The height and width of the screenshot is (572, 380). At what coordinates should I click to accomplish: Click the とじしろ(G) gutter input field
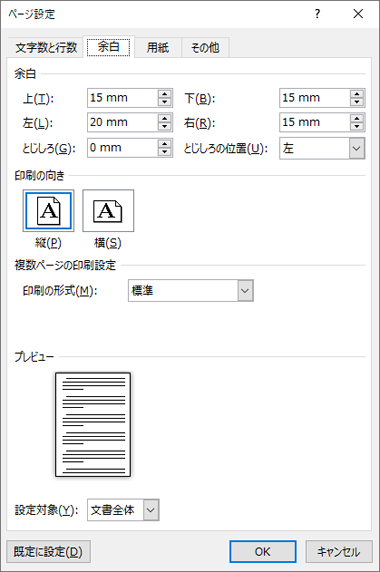[x=123, y=148]
